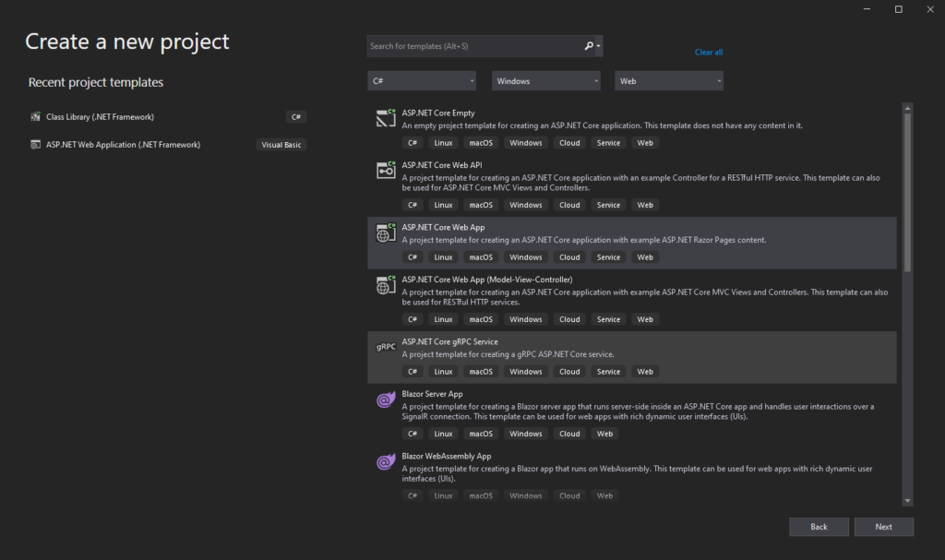
Task: Click the Blazor Server App purple icon
Action: point(386,399)
